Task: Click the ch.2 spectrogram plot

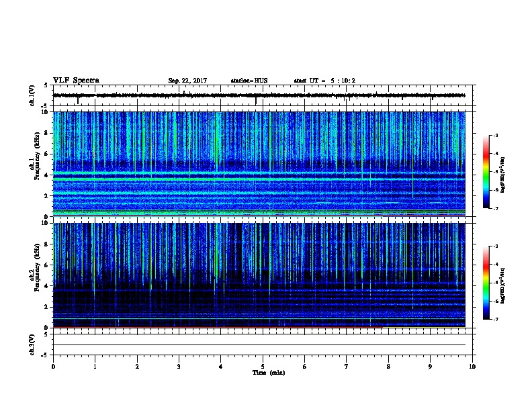Action: (259, 275)
